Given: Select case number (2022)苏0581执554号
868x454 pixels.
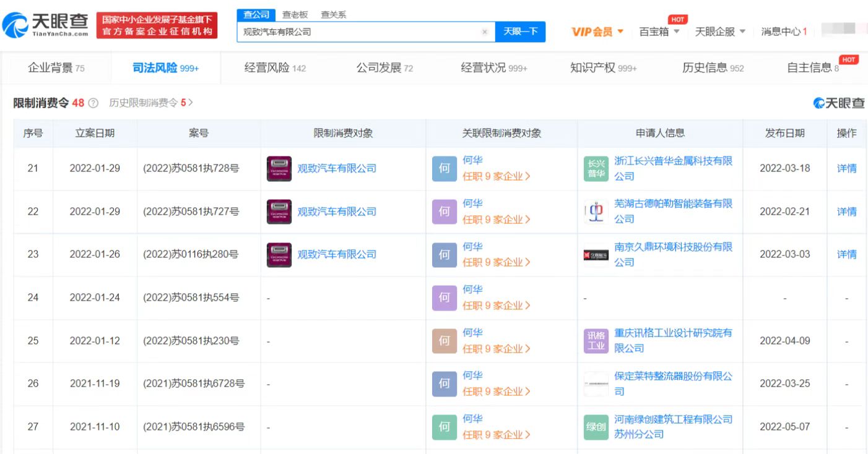Looking at the screenshot, I should point(191,298).
